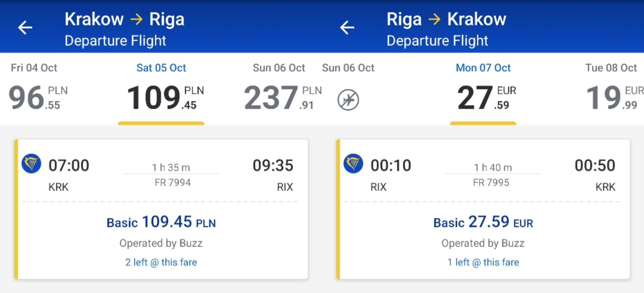Tap flight number FR 7994
Viewport: 644px width, 293px height.
tap(173, 183)
